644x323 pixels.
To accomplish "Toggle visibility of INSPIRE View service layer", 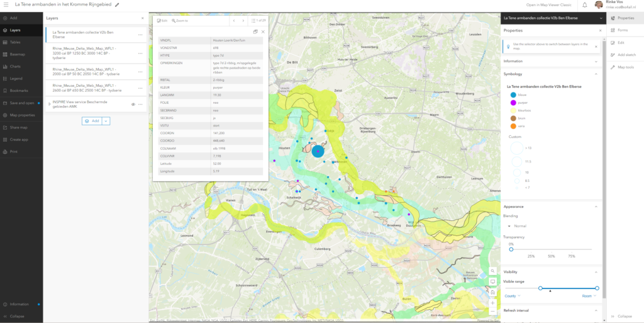I will coord(133,105).
